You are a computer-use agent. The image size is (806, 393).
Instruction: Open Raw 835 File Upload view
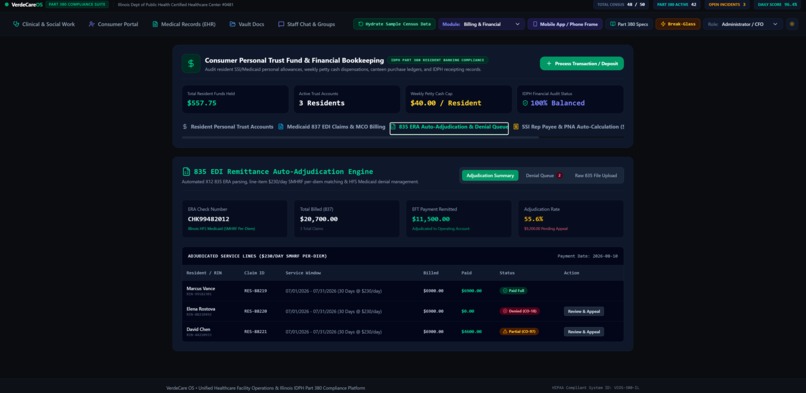click(596, 176)
